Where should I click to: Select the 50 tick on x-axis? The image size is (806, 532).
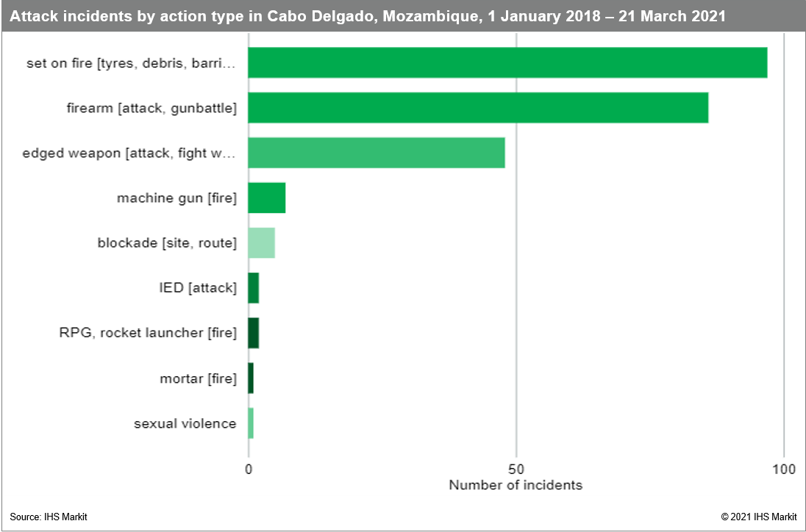(516, 470)
